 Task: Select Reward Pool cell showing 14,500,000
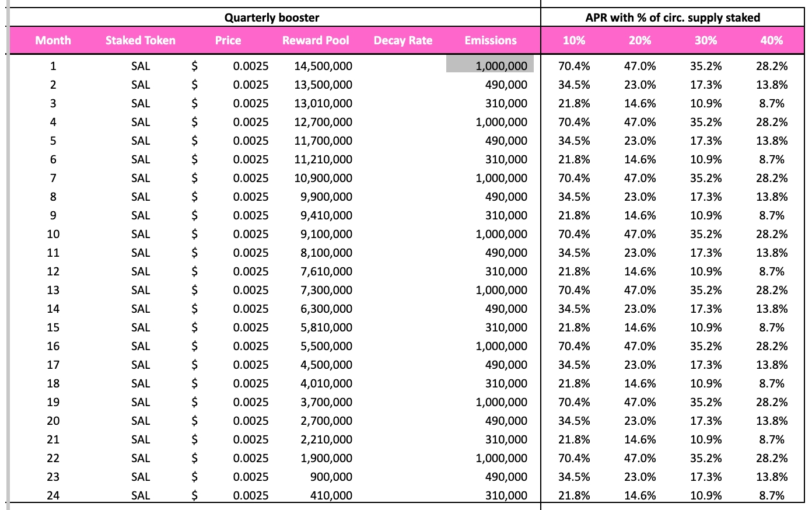(x=323, y=66)
